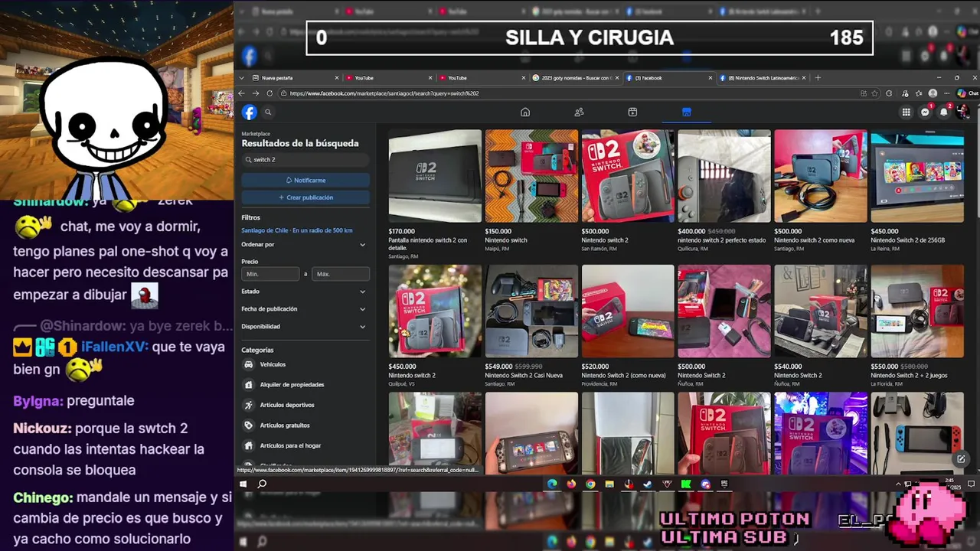Screen dimensions: 980x551
Task: Open the Facebook search magnifier icon
Action: 268,112
